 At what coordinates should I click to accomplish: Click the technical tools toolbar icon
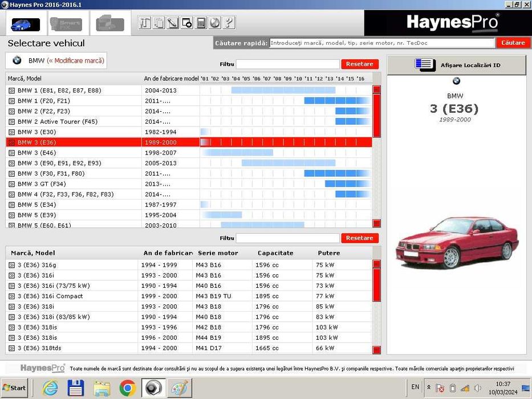(144, 23)
